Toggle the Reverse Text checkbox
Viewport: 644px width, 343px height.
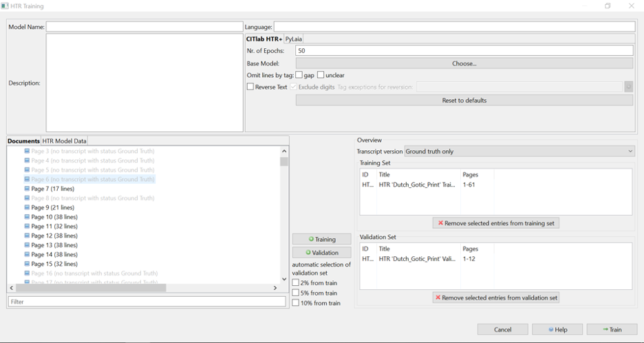(250, 87)
